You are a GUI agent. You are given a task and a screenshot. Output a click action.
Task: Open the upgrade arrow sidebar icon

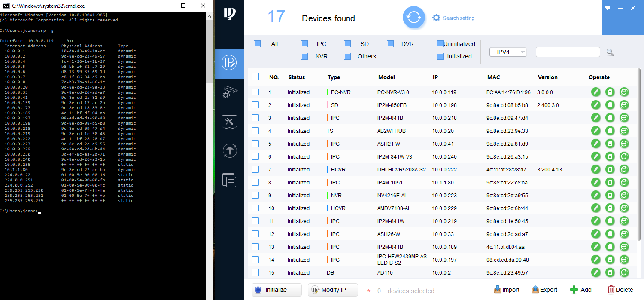pyautogui.click(x=229, y=150)
